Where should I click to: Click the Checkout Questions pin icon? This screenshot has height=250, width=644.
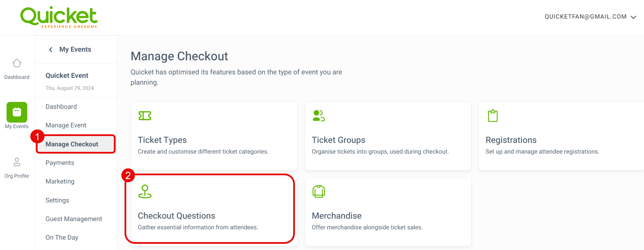coord(145,191)
